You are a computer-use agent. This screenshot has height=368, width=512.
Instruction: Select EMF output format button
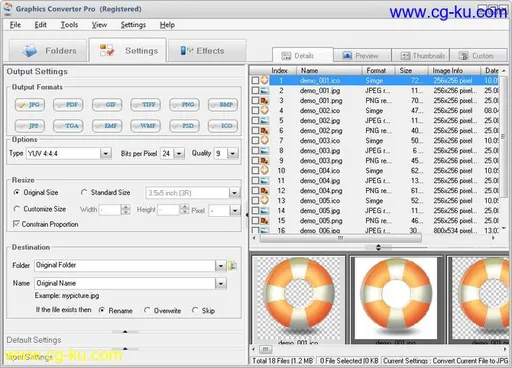[x=107, y=126]
